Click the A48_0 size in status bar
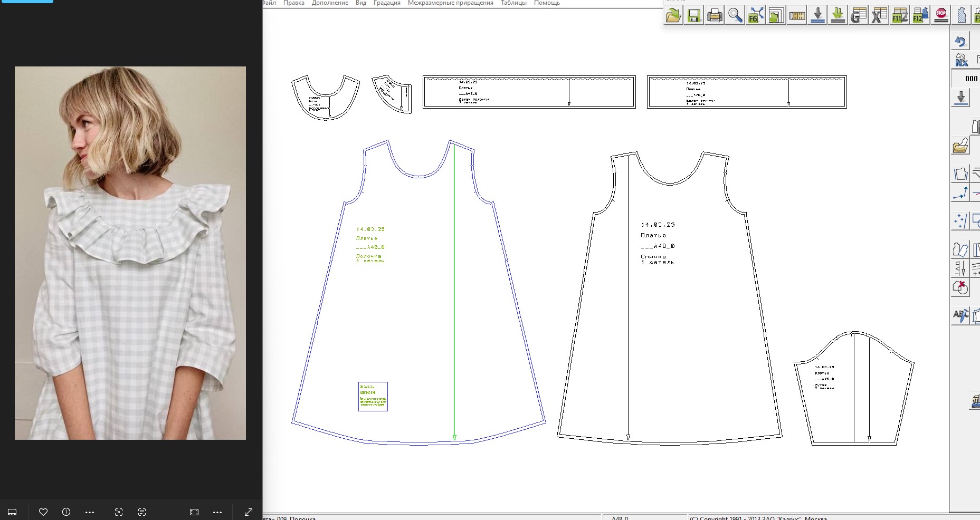The width and height of the screenshot is (980, 520). pyautogui.click(x=620, y=518)
